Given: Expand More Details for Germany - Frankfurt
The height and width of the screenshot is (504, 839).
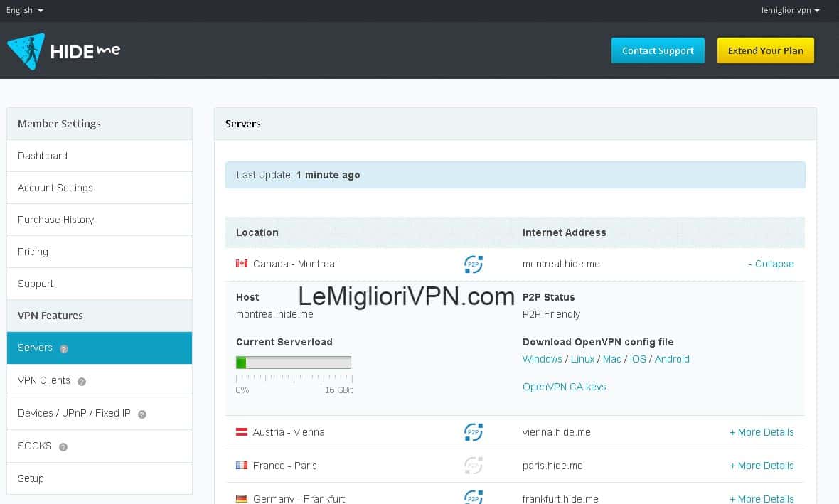Looking at the screenshot, I should point(761,498).
